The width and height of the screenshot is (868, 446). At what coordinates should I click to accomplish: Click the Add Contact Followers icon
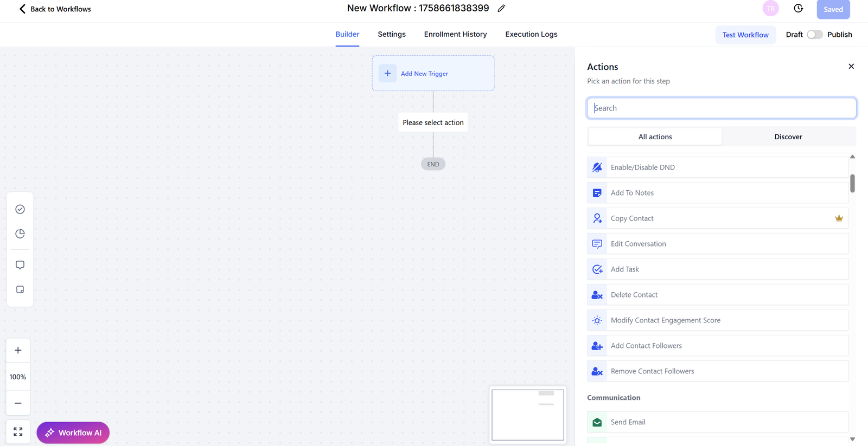[597, 346]
